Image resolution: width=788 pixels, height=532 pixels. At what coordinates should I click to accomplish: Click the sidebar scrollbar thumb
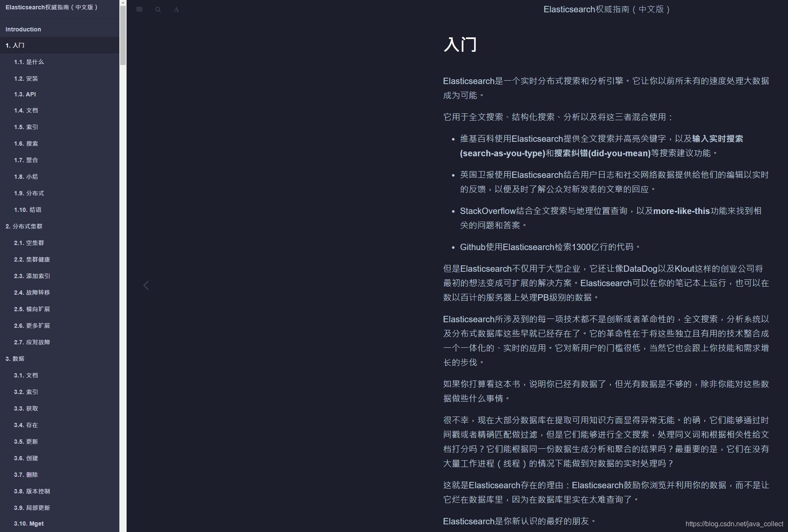pos(123,35)
